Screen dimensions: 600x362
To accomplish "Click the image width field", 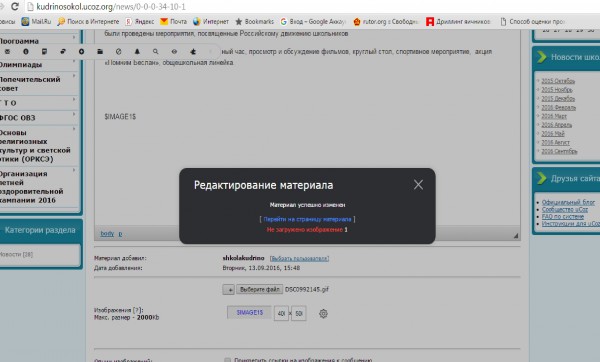I will click(281, 313).
